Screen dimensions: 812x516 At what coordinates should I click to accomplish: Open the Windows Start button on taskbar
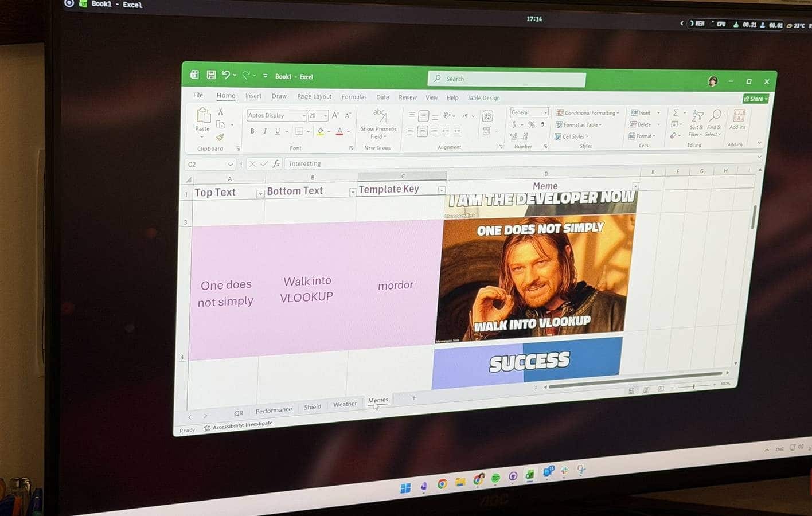405,488
